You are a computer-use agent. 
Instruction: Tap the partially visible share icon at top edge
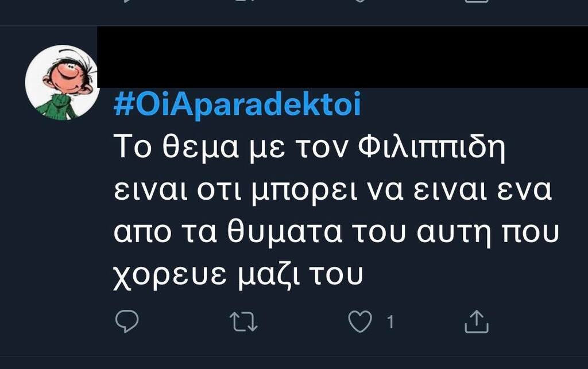click(476, 2)
